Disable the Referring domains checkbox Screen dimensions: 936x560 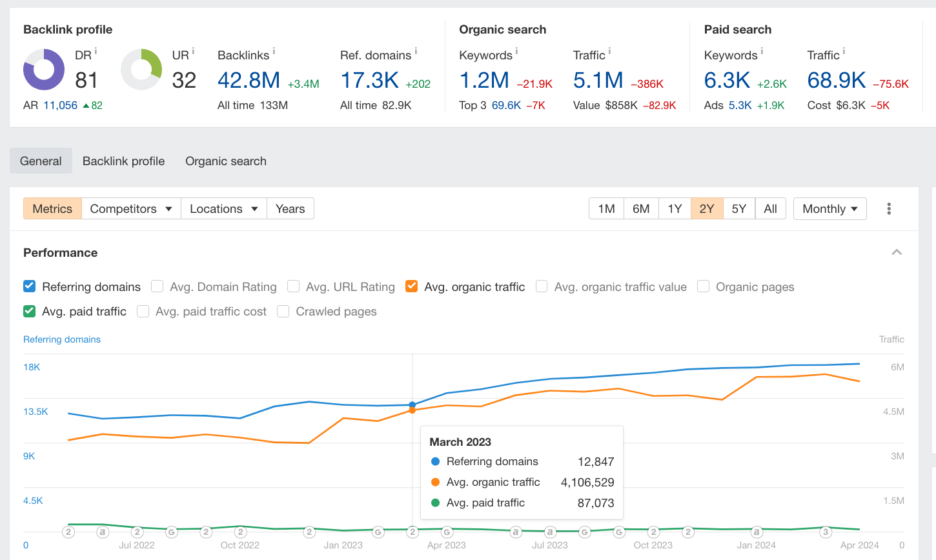(29, 286)
